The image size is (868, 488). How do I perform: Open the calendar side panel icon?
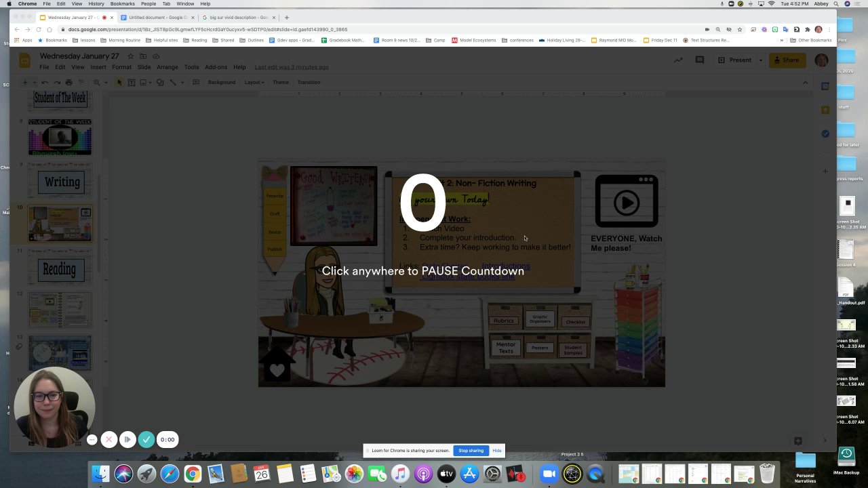825,86
